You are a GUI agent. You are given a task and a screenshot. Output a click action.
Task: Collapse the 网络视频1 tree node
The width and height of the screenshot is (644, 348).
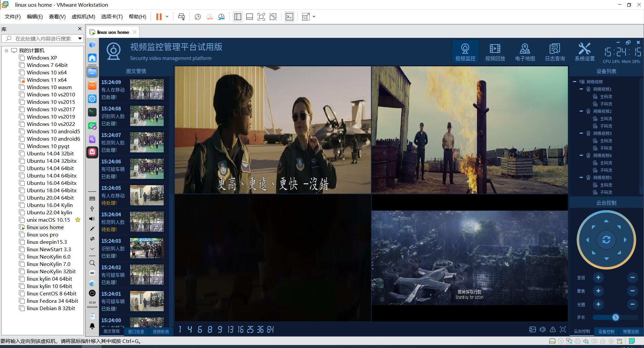581,89
